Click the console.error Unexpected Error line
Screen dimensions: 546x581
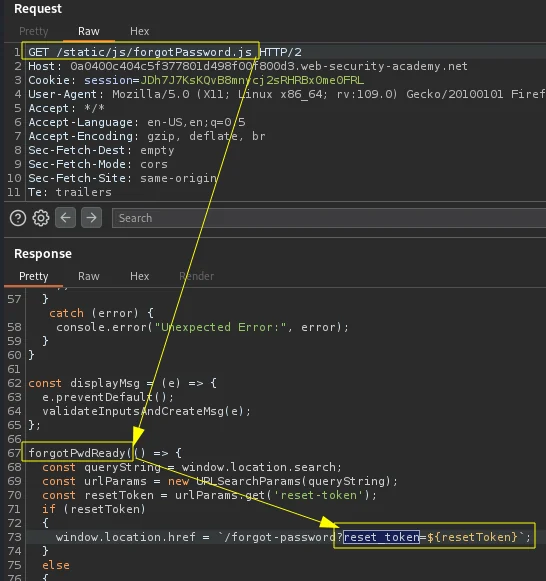point(202,328)
